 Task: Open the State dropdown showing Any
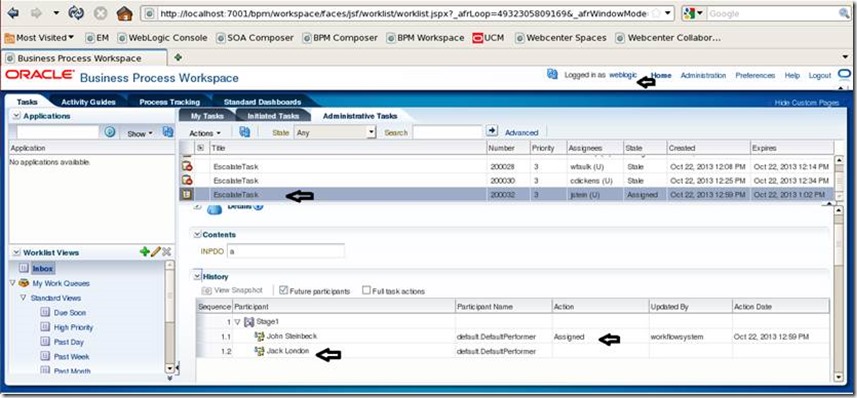[x=372, y=132]
